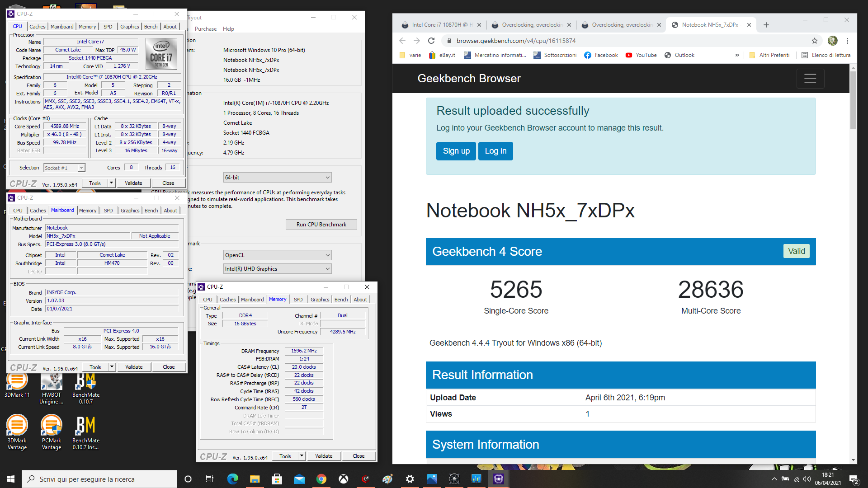
Task: Open Cortana circle icon on taskbar
Action: (188, 479)
